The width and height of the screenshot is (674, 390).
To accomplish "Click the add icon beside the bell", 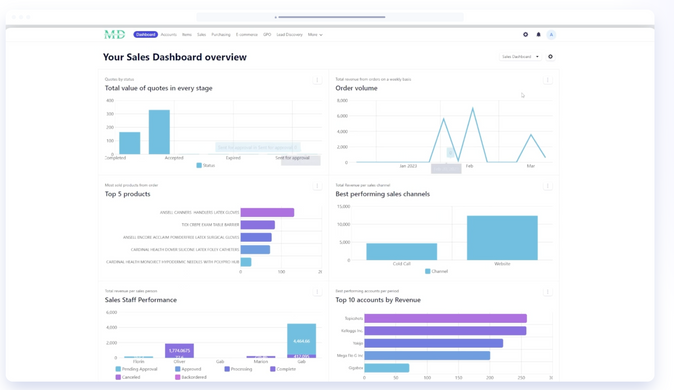I will [x=525, y=34].
